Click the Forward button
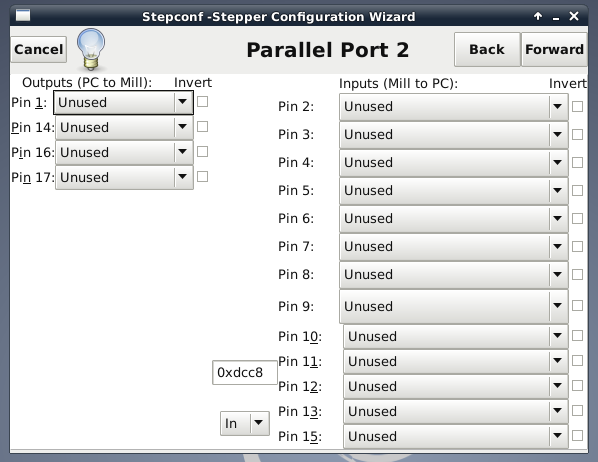This screenshot has height=462, width=598. [554, 49]
